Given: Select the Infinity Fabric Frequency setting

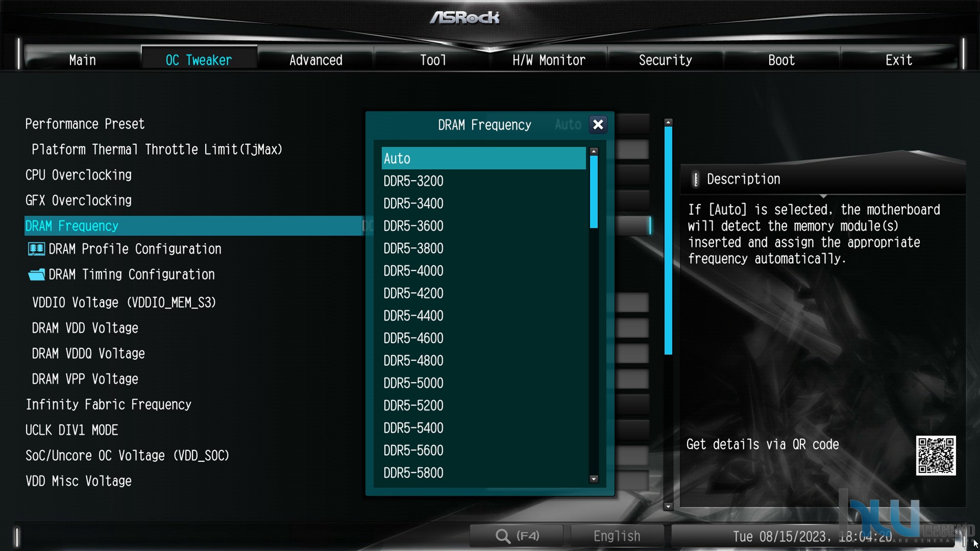Looking at the screenshot, I should click(x=108, y=405).
